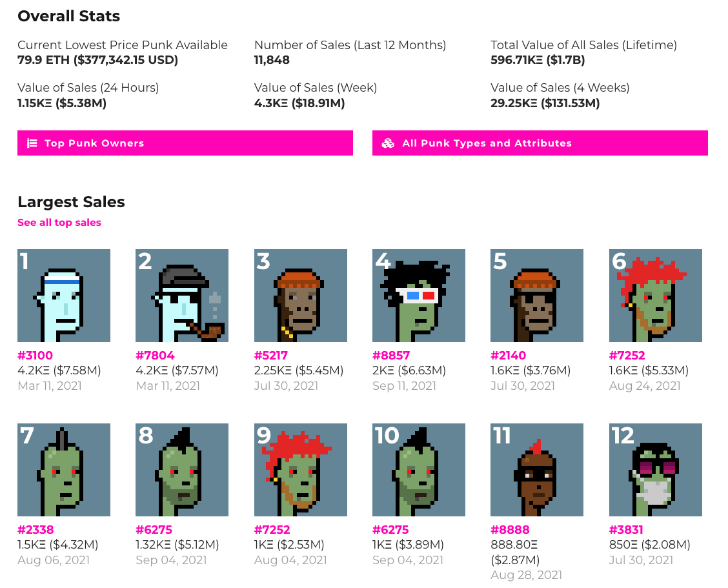
Task: Open the Top Punk Owners page
Action: (185, 143)
